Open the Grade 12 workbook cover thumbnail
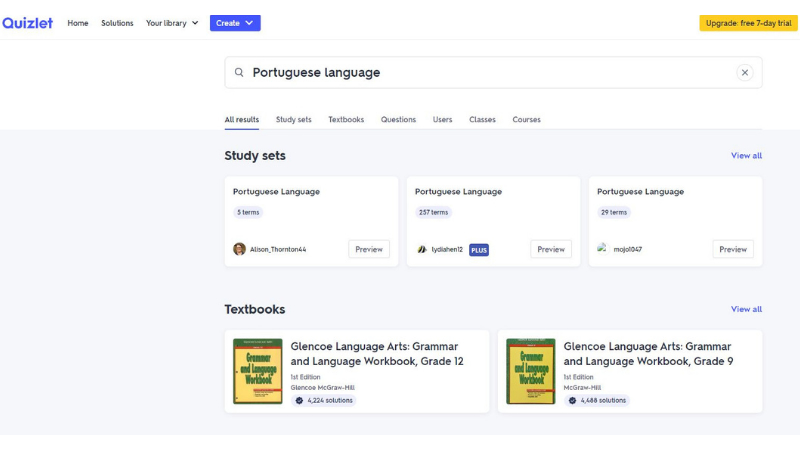800x450 pixels. coord(258,371)
